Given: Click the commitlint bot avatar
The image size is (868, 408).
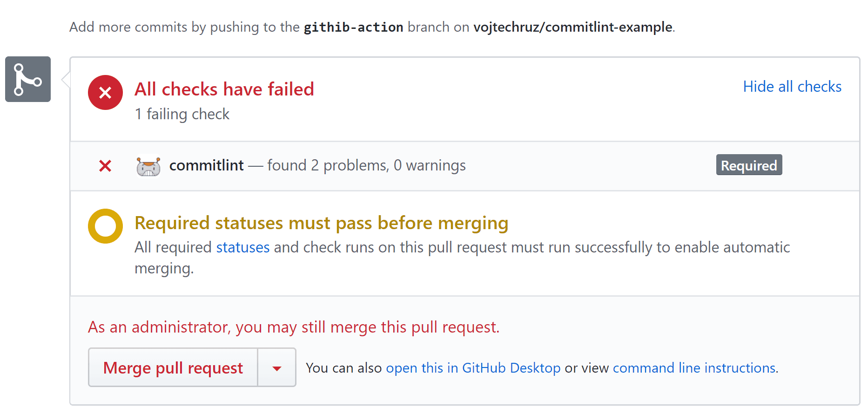Looking at the screenshot, I should pyautogui.click(x=148, y=166).
